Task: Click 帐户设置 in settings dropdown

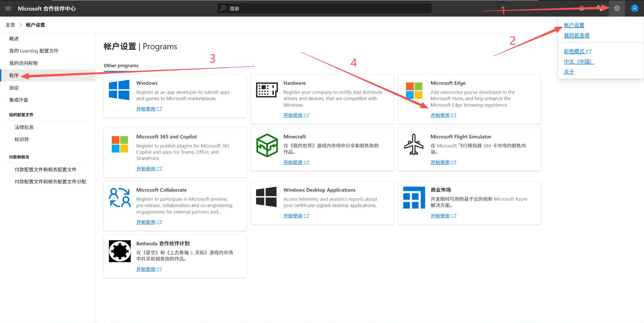Action: (574, 25)
